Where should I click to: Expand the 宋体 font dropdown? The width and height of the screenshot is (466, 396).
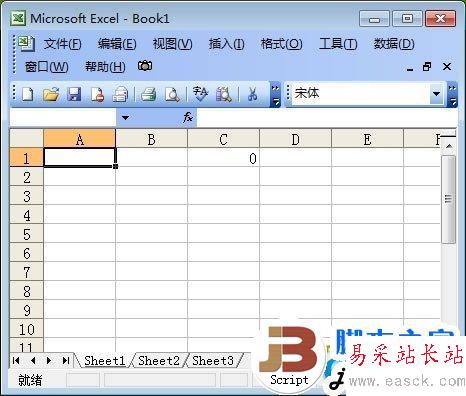[436, 94]
